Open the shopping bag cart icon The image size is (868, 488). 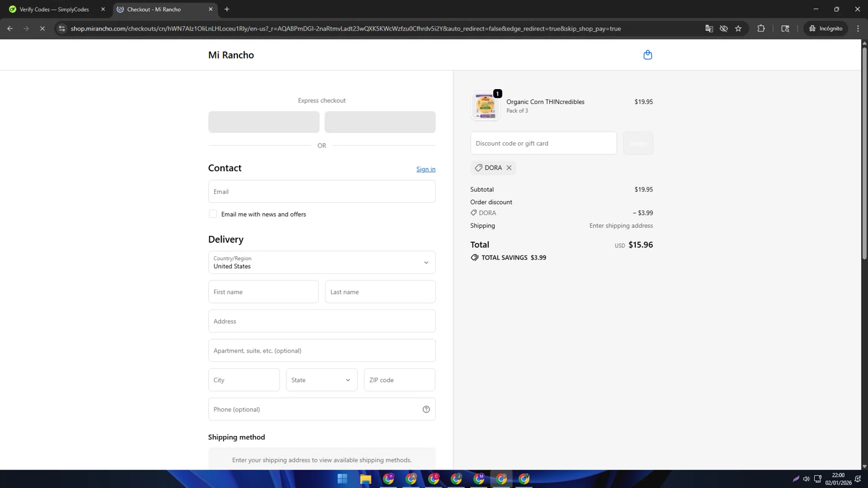tap(648, 55)
